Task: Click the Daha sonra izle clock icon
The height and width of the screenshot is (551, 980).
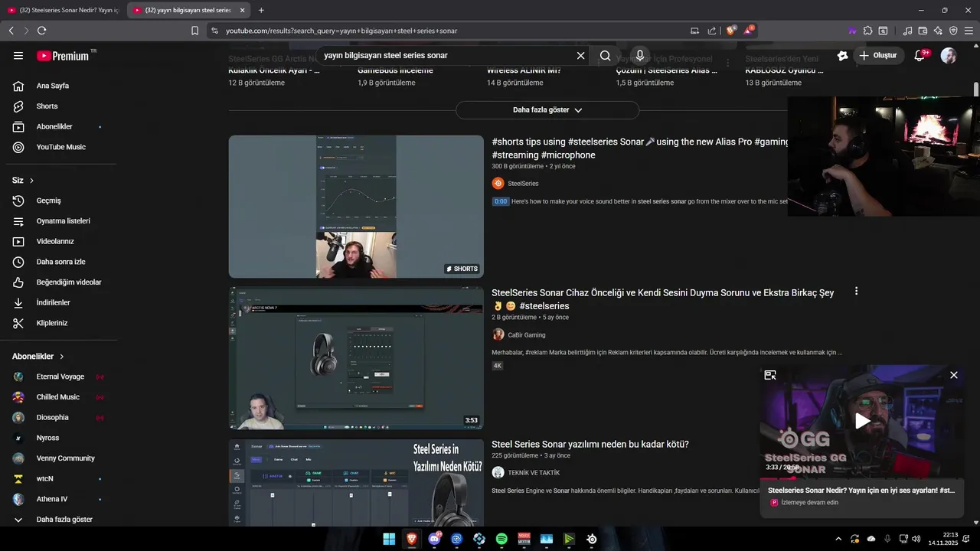Action: [x=18, y=262]
